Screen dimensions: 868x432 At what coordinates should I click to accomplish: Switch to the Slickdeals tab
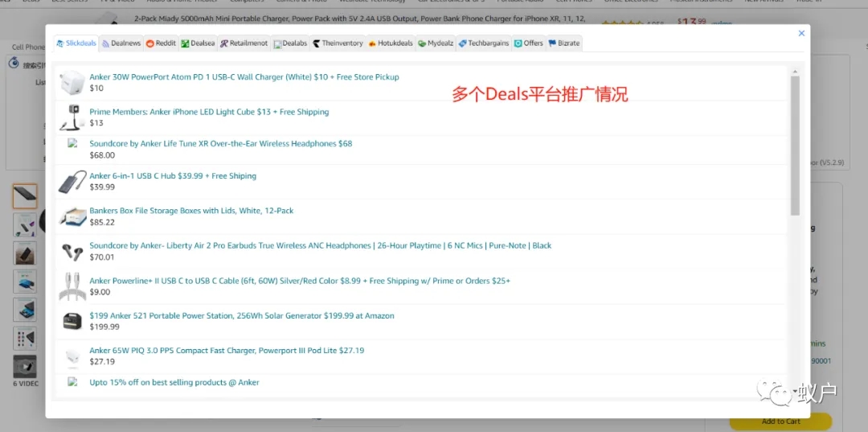click(76, 43)
